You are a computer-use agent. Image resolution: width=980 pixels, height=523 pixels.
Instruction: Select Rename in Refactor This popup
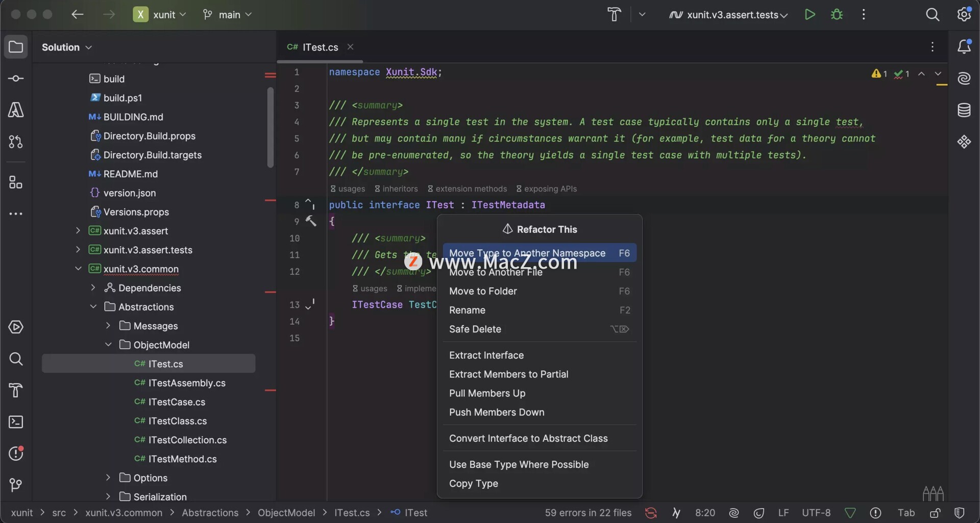[x=467, y=310]
